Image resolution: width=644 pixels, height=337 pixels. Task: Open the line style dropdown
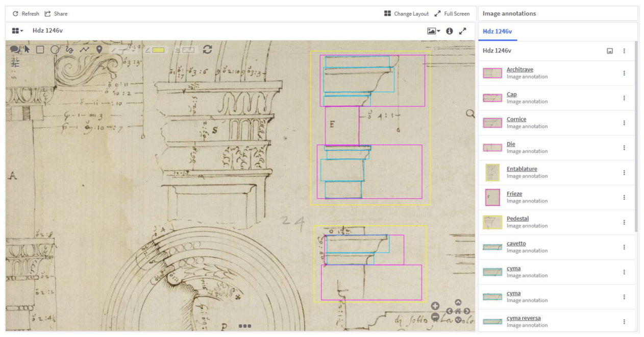[x=124, y=50]
